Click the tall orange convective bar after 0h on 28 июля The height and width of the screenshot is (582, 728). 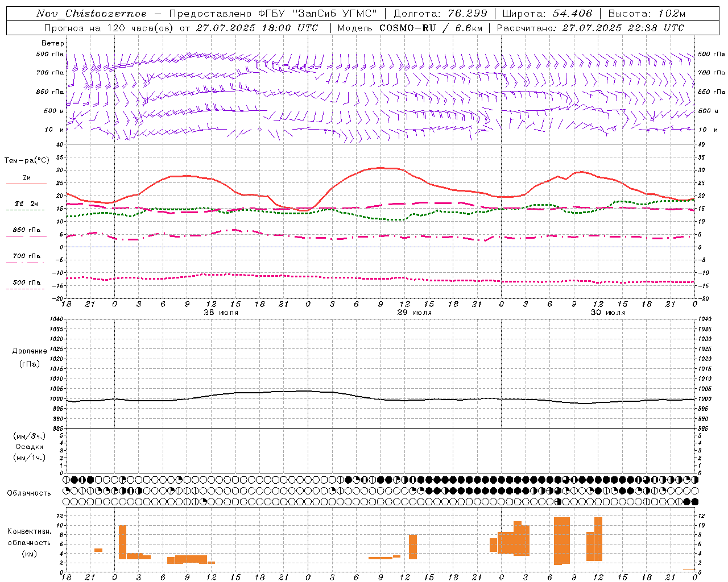click(x=123, y=542)
